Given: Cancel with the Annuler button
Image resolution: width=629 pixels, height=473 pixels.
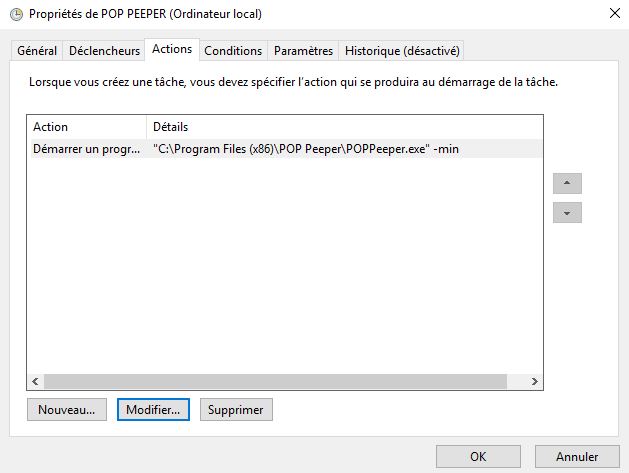Looking at the screenshot, I should point(577,457).
